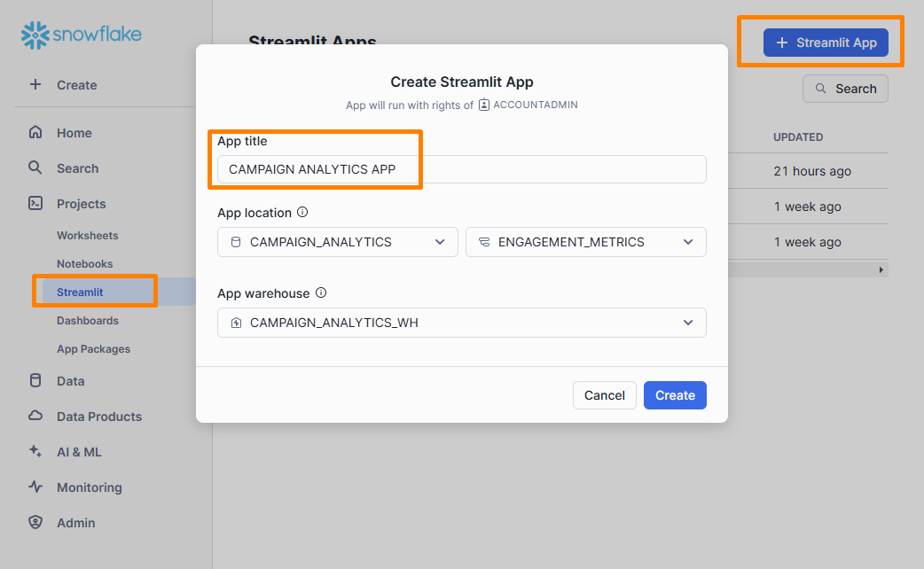Open Dashboards under Projects
The image size is (924, 569).
87,321
